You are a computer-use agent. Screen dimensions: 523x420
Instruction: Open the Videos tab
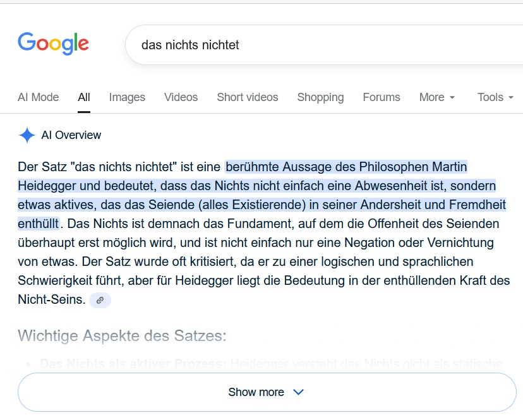coord(181,97)
